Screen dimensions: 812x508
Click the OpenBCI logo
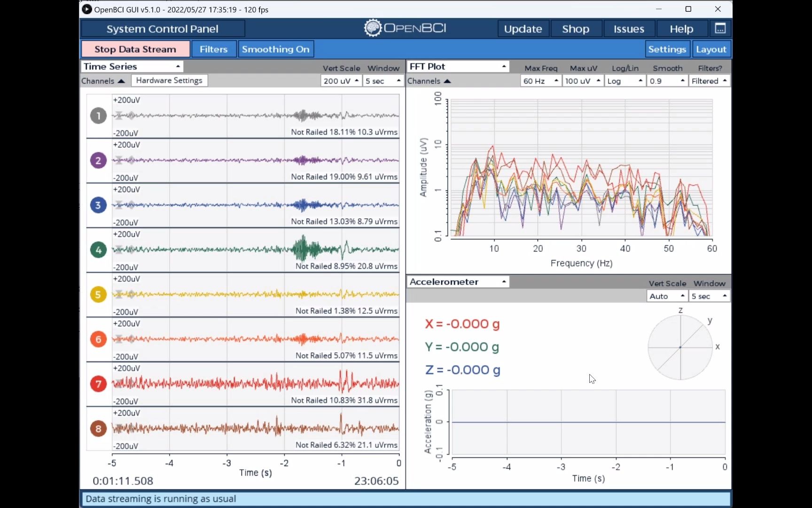tap(405, 28)
